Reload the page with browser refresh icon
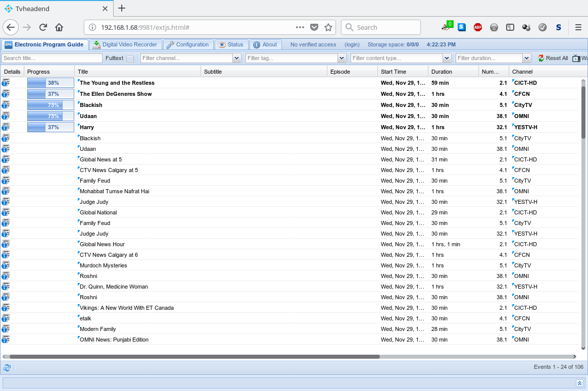The width and height of the screenshot is (588, 391). click(x=43, y=27)
